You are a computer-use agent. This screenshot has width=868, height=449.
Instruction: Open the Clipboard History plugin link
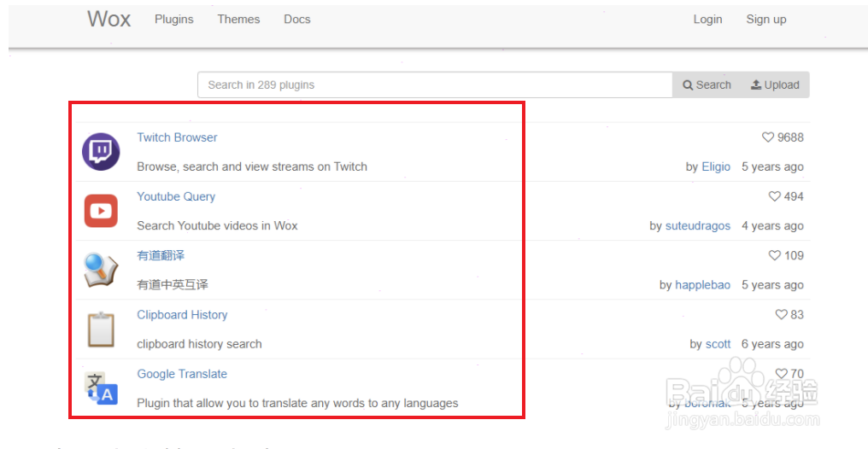[x=182, y=315]
